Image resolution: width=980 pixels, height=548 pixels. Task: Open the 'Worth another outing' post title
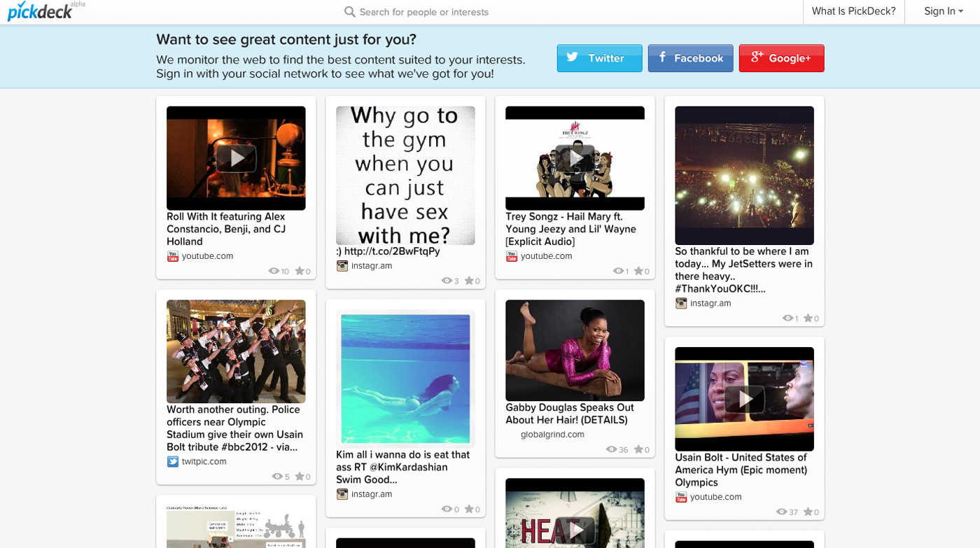(234, 428)
